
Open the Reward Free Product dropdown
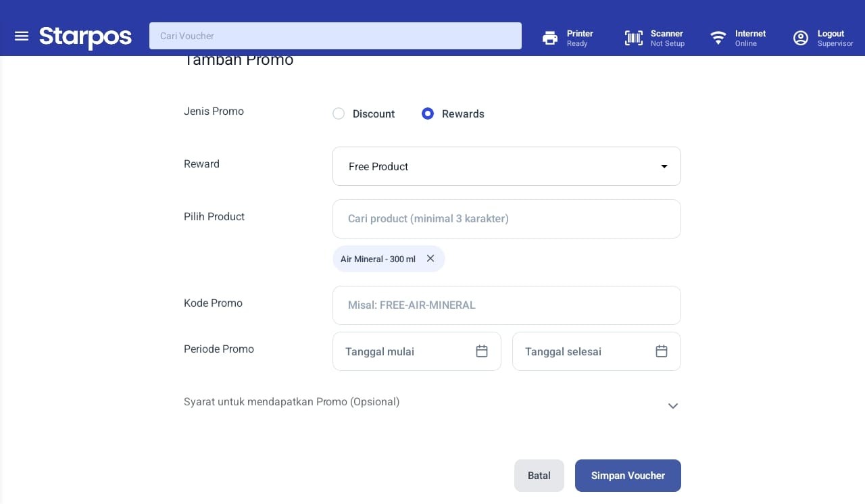[507, 166]
